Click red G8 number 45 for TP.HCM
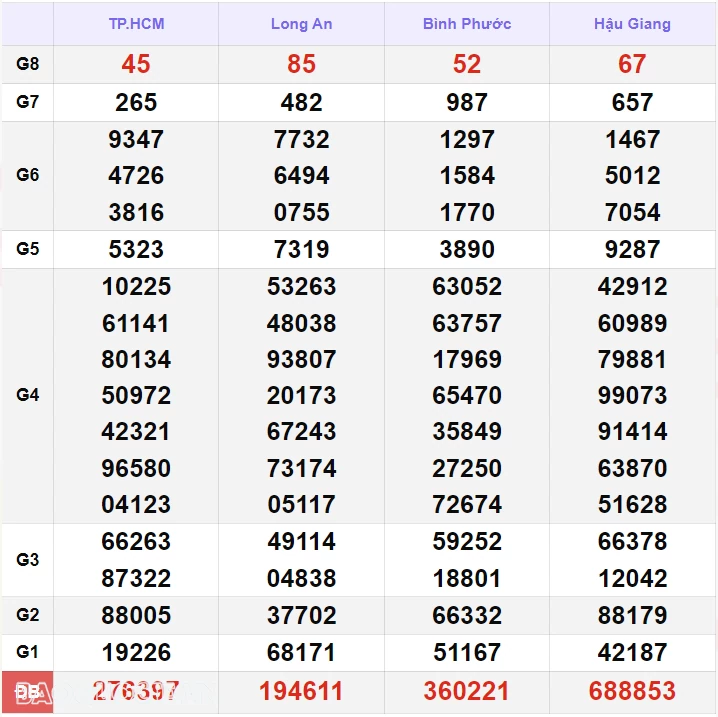 [x=136, y=64]
